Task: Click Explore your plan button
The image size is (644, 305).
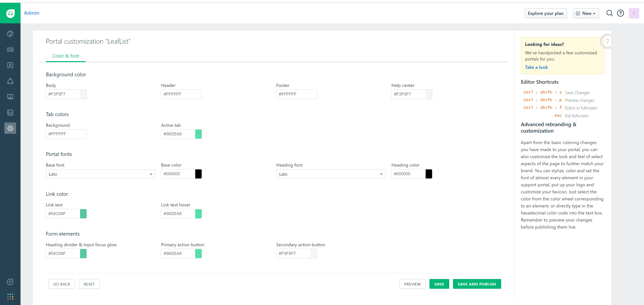Action: [546, 13]
